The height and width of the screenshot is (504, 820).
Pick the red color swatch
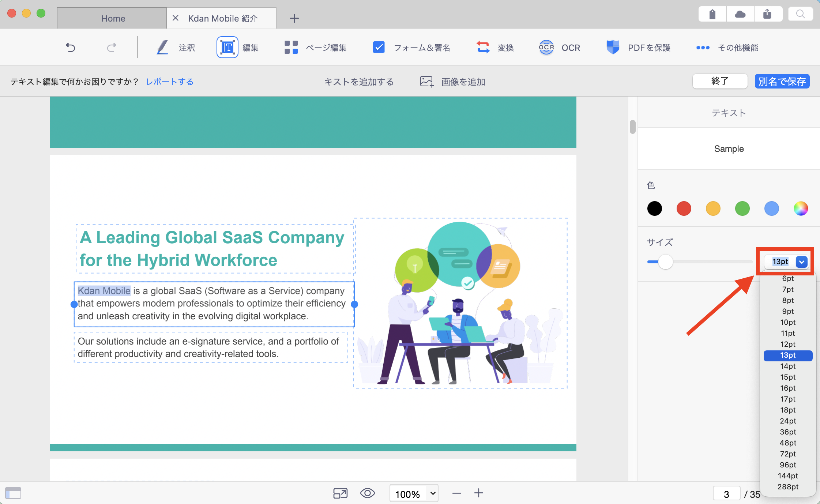point(684,208)
